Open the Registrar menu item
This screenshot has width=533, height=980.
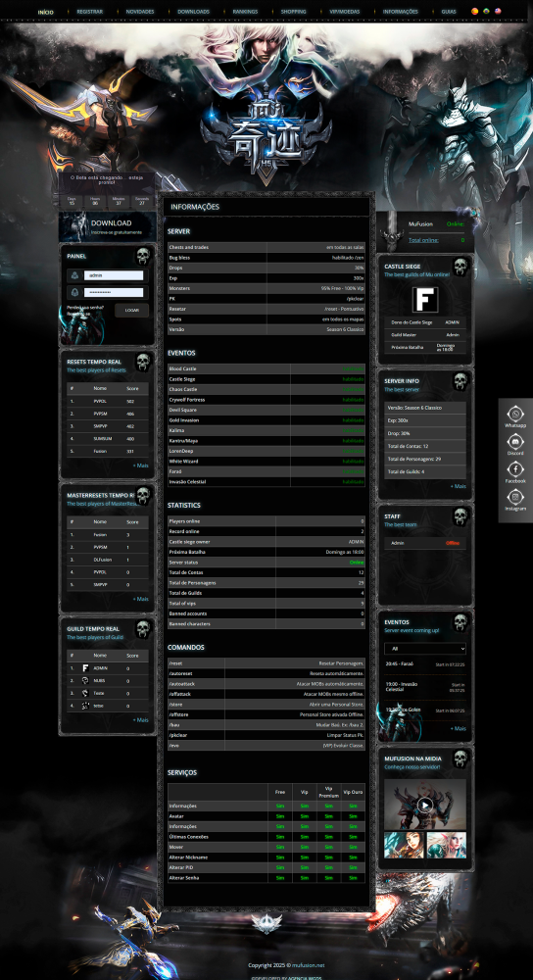click(x=90, y=11)
